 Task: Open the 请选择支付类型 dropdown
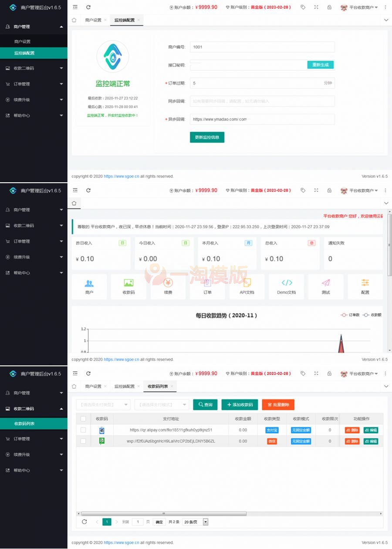103,405
